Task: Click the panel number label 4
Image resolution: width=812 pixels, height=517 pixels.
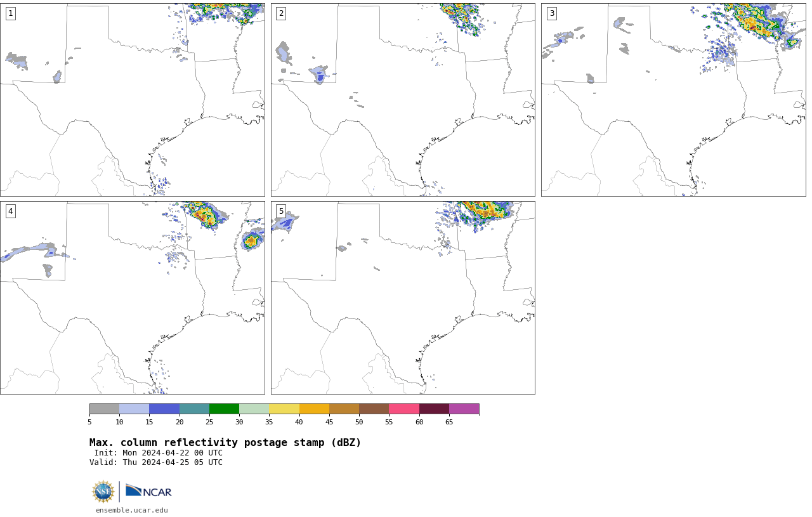Action: [11, 211]
